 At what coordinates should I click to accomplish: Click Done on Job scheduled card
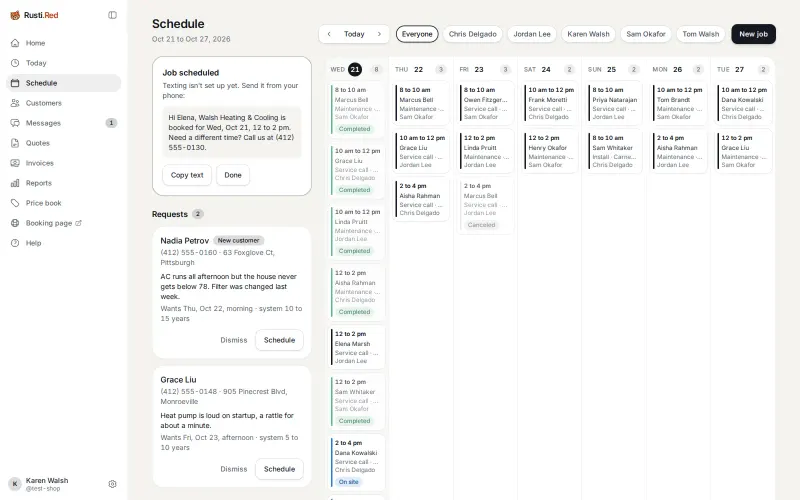[233, 175]
